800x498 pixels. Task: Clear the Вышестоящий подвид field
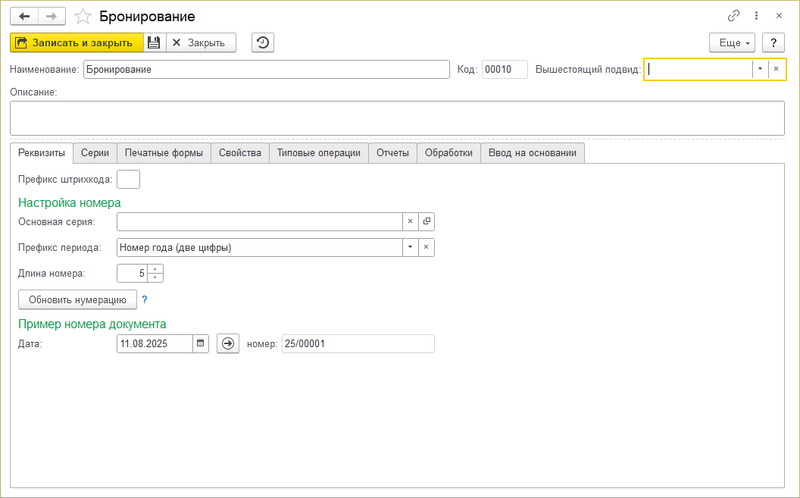pyautogui.click(x=777, y=69)
